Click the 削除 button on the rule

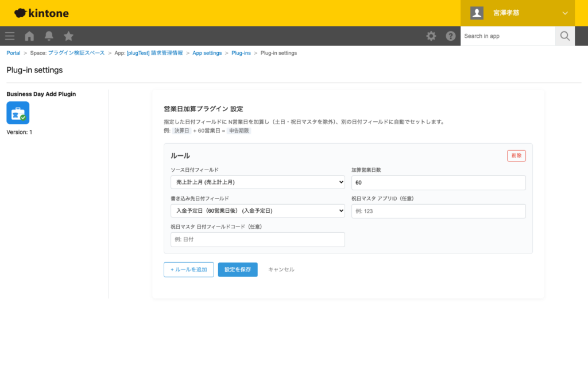(x=516, y=155)
